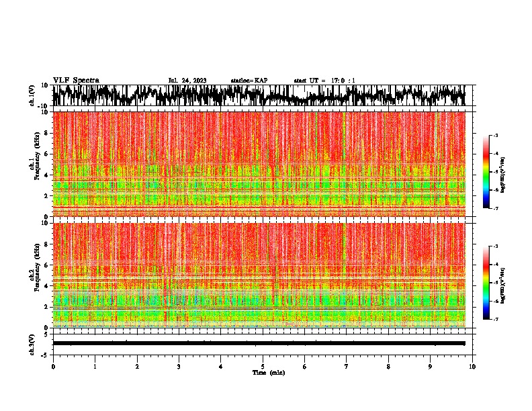Click the ch.2 frequency spectrogram panel
The height and width of the screenshot is (411, 532).
pyautogui.click(x=263, y=275)
